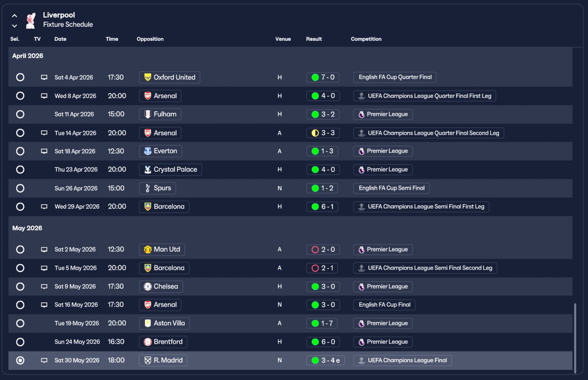Click yellow draw indicator on Arsenal 3-3
Viewport: 588px width, 380px height.
point(315,133)
